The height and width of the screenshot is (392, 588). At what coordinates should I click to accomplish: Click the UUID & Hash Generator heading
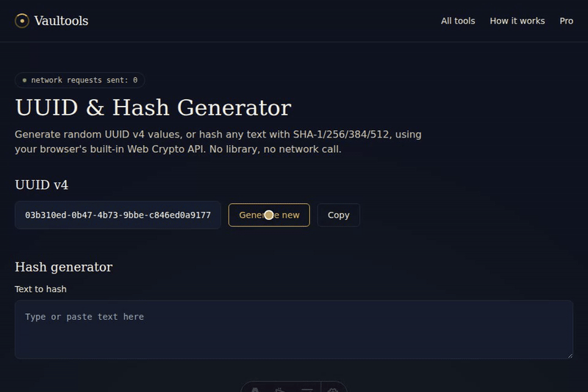click(x=153, y=107)
